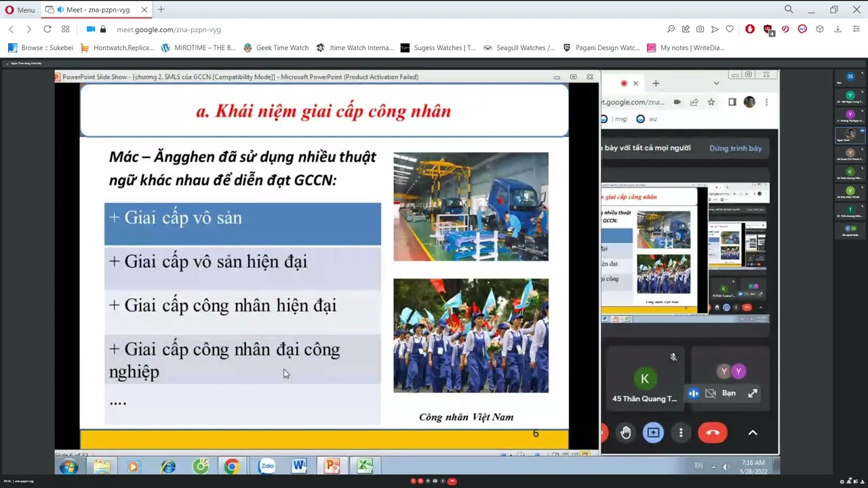This screenshot has height=488, width=868.
Task: Open the Sugess Watches bookmark
Action: click(438, 47)
